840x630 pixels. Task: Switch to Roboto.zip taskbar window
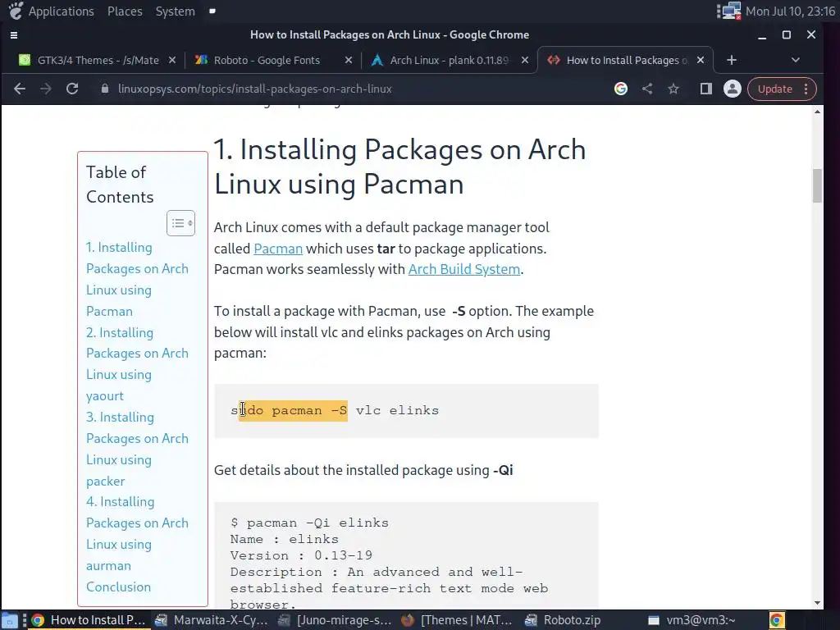pyautogui.click(x=564, y=620)
